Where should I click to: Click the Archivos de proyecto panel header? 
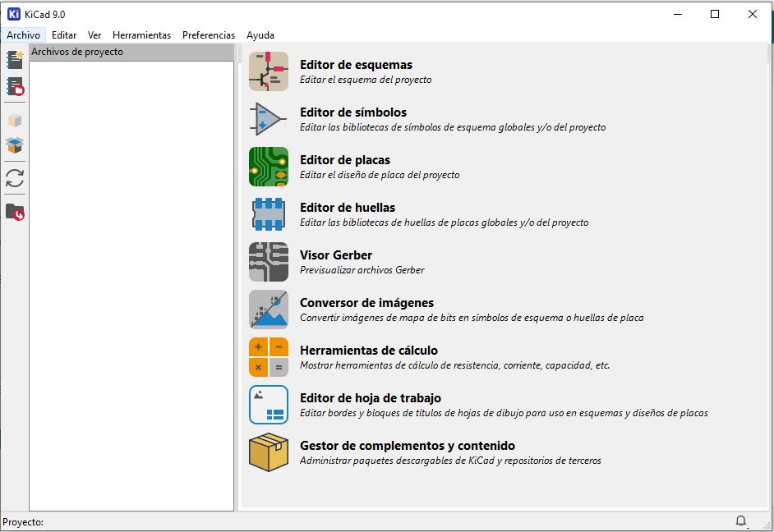click(x=131, y=52)
